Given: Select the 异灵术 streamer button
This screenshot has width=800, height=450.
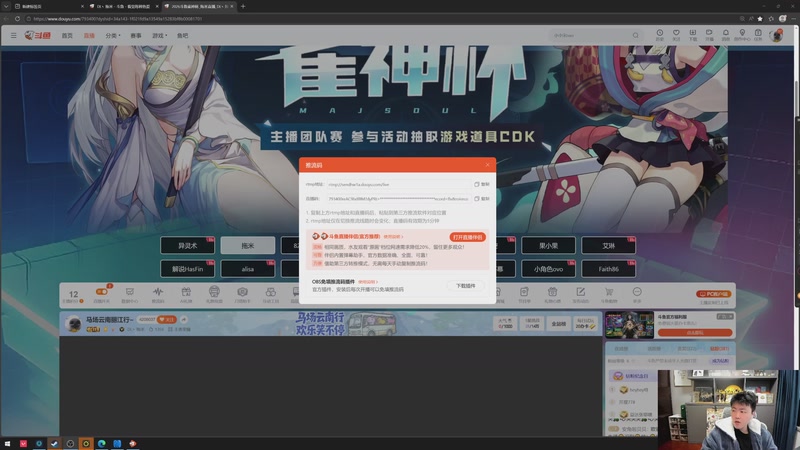Looking at the screenshot, I should (x=187, y=245).
